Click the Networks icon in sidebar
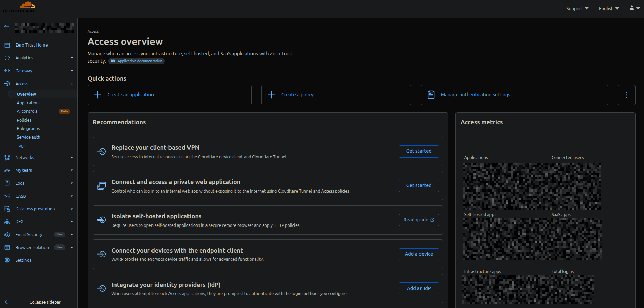Image resolution: width=644 pixels, height=308 pixels. 7,158
